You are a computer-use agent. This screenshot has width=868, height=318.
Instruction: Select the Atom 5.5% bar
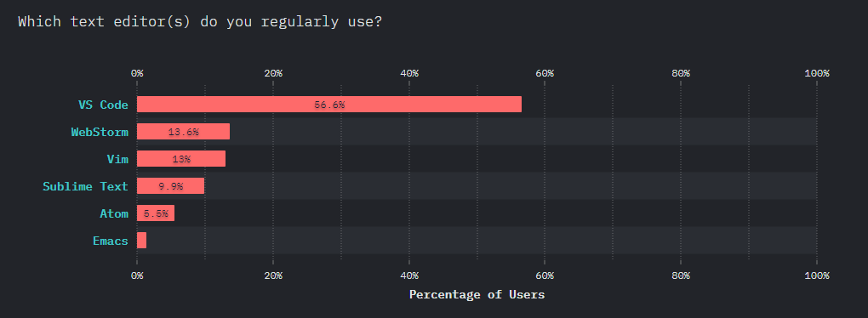pyautogui.click(x=156, y=213)
